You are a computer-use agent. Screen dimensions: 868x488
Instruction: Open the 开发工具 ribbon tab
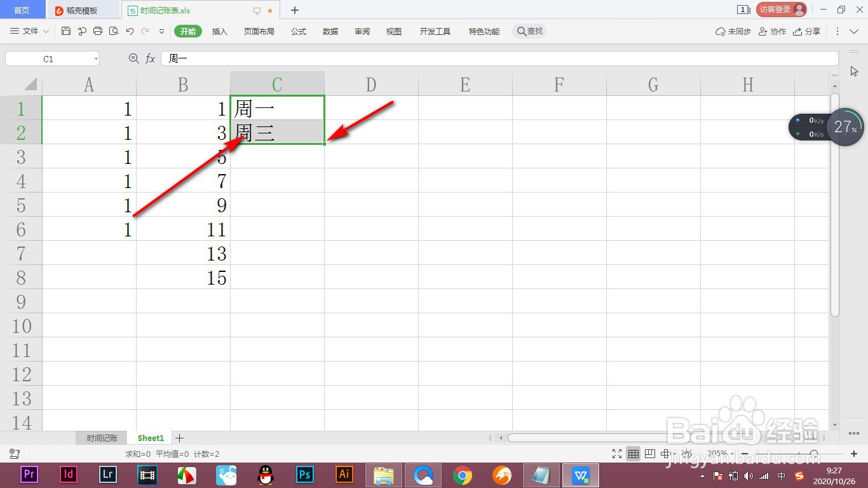point(435,31)
